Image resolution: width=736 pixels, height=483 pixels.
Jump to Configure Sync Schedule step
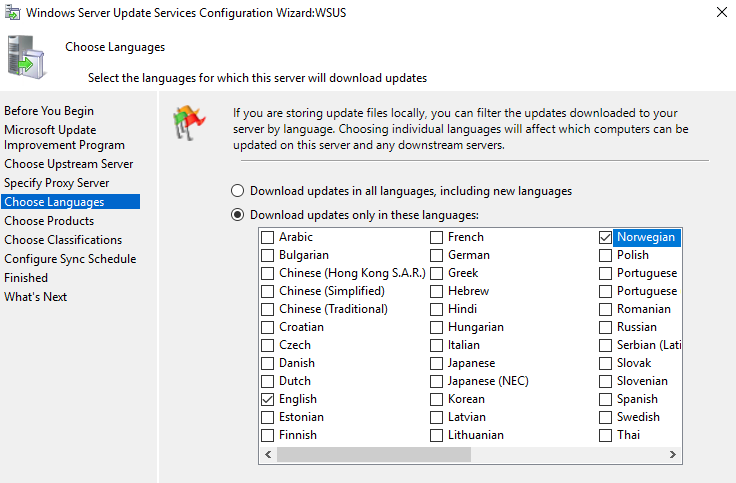70,259
